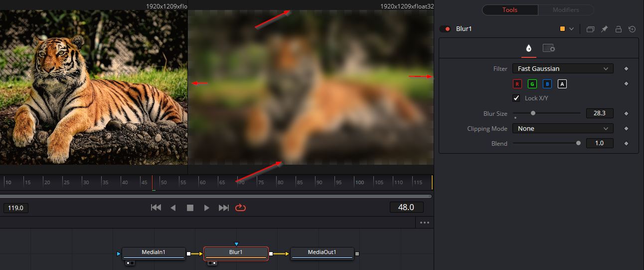Screen dimensions: 644x270
Task: Toggle the Blue channel button
Action: coord(547,84)
